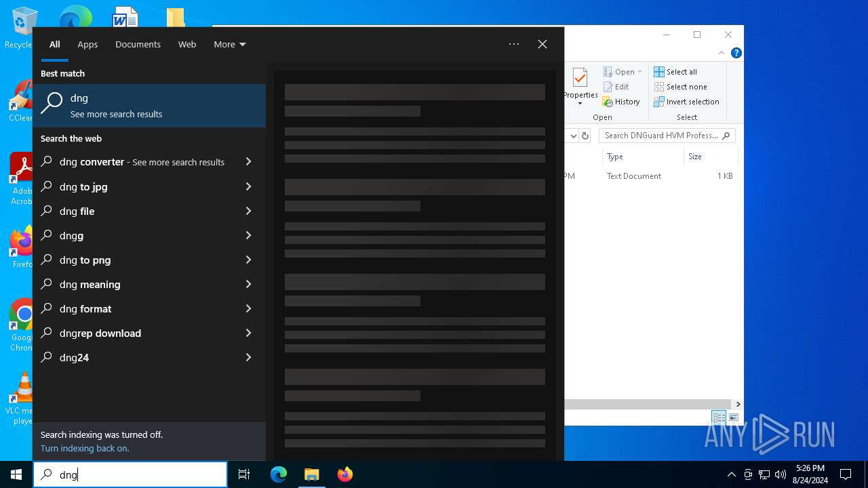Switch Explorer to details view icon

(x=718, y=418)
